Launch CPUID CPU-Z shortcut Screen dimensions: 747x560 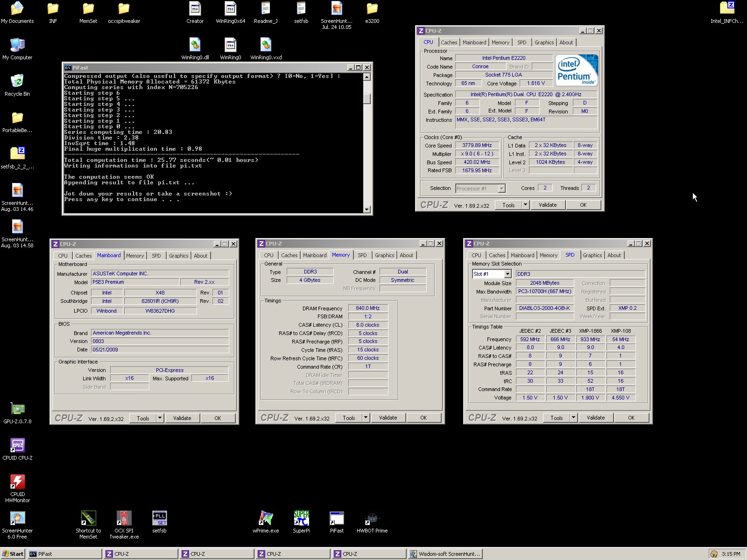(x=17, y=449)
